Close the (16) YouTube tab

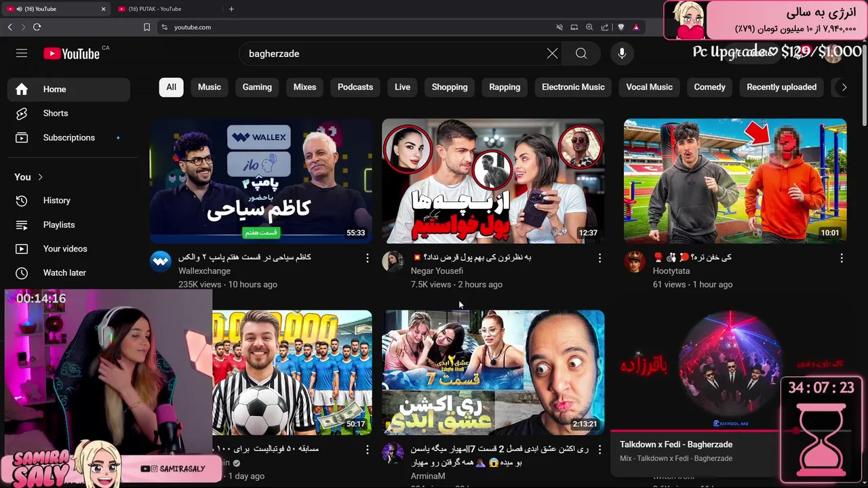(104, 9)
